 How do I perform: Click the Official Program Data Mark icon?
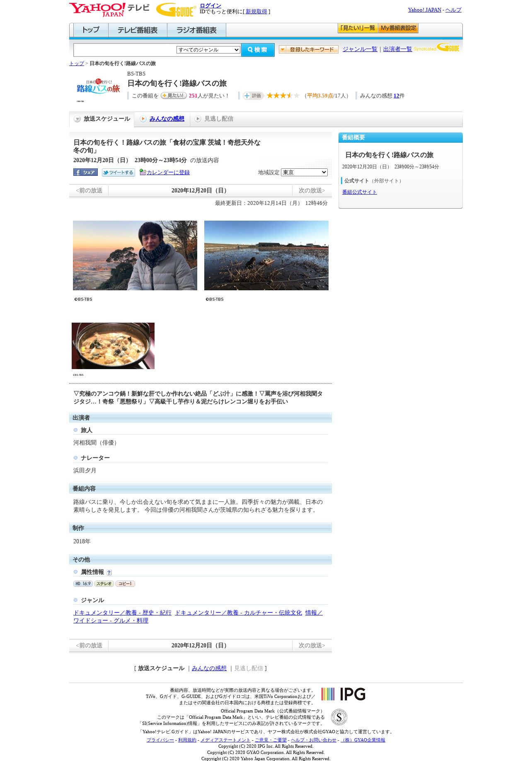tap(339, 717)
